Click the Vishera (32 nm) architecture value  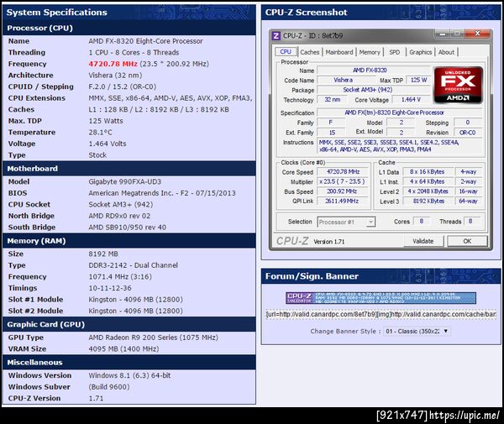click(x=115, y=76)
